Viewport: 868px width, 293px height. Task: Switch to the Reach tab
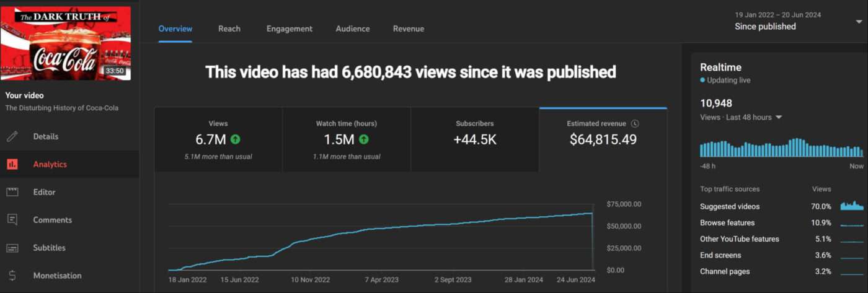(229, 28)
